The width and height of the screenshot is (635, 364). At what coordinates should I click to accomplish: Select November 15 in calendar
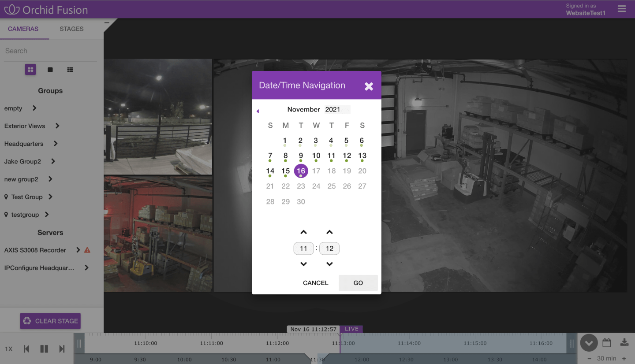click(x=286, y=171)
